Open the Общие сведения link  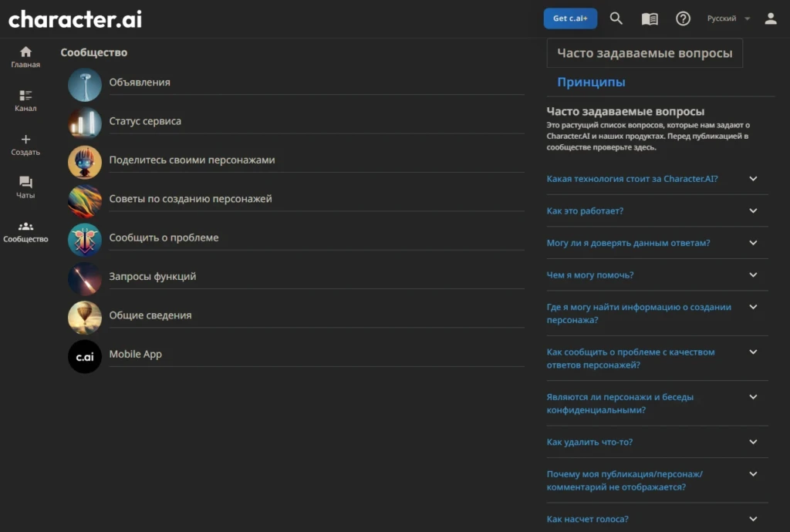pyautogui.click(x=150, y=315)
